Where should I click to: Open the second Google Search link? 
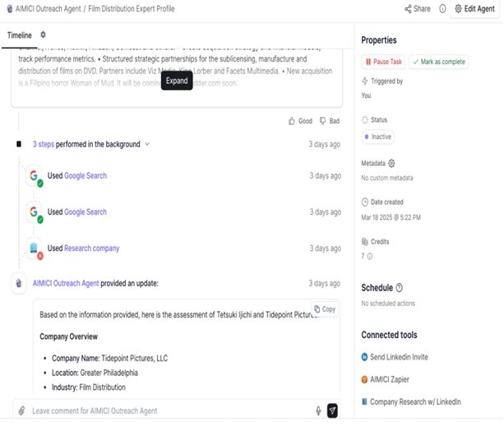coord(86,212)
